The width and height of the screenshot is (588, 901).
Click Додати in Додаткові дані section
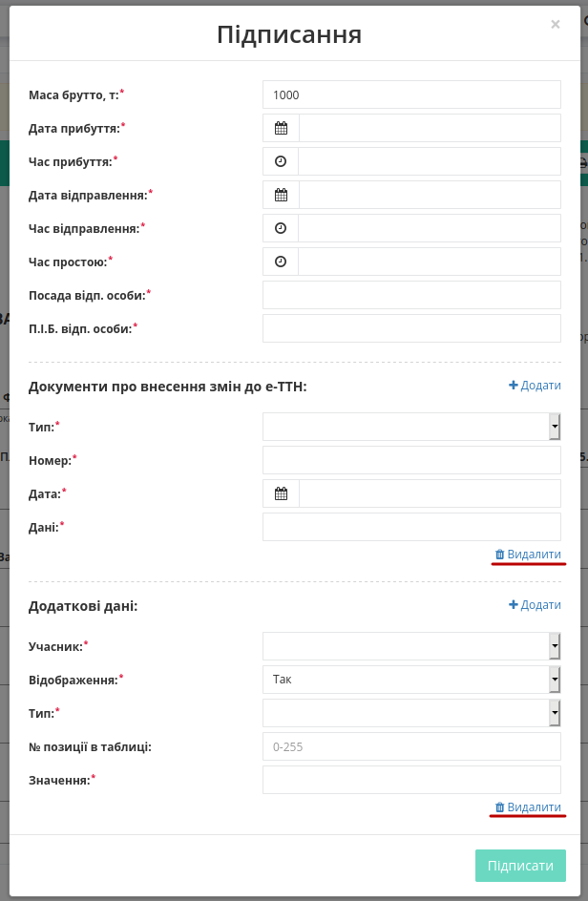point(535,605)
